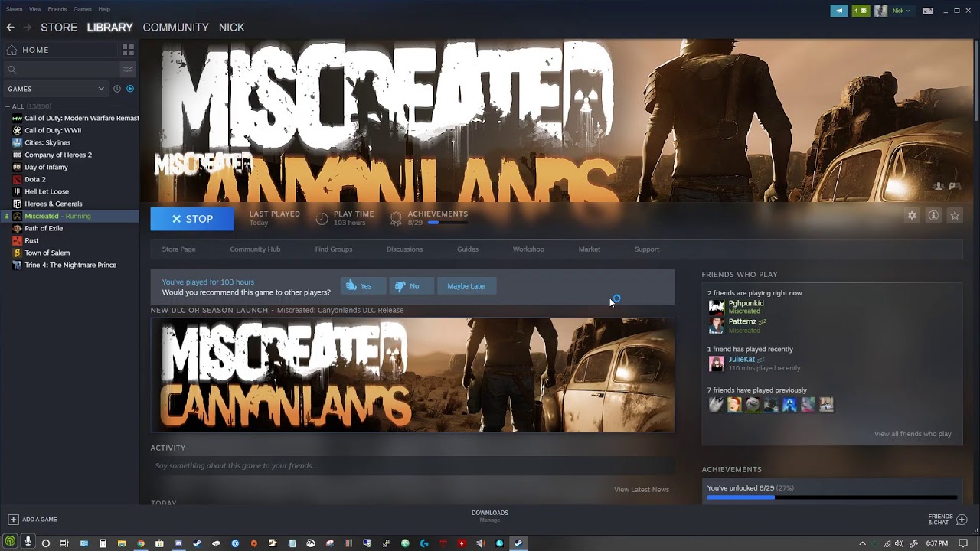Select Path of Exile entry

coord(44,228)
